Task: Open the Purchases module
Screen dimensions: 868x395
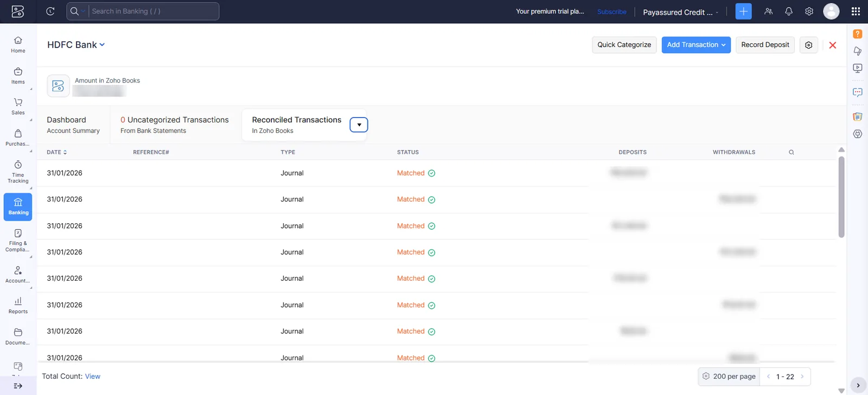Action: [18, 138]
